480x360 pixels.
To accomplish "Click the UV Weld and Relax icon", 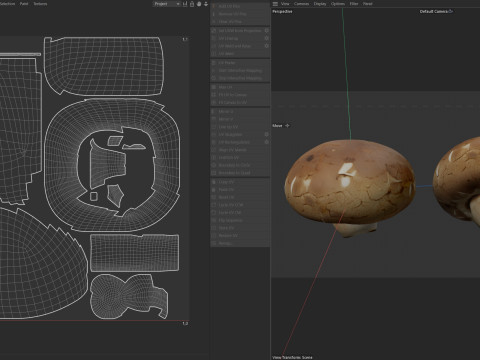I will pos(214,46).
